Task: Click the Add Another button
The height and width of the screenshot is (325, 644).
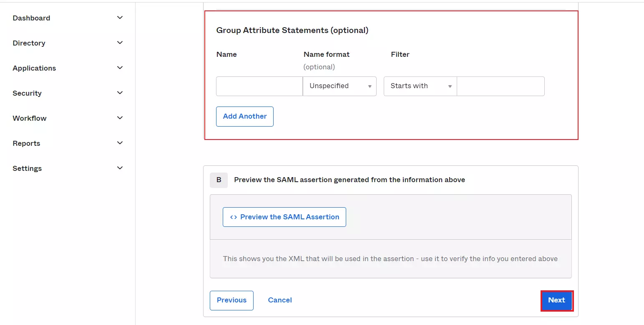Action: click(x=245, y=117)
